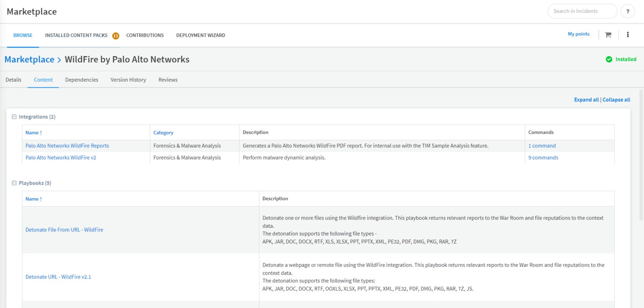Open the vertical three-dot options menu

click(627, 35)
